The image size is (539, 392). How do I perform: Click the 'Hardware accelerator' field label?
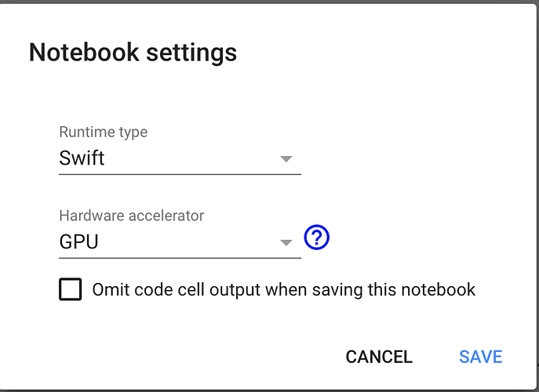coord(132,215)
